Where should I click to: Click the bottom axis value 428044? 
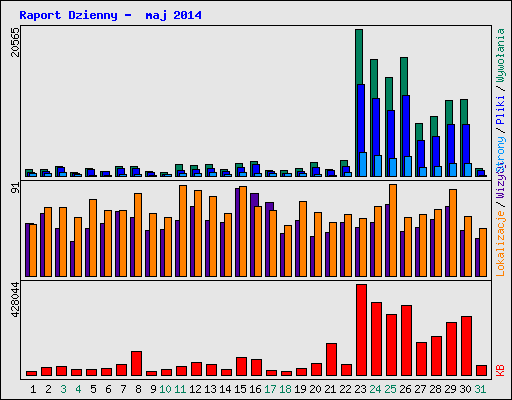tap(16, 300)
